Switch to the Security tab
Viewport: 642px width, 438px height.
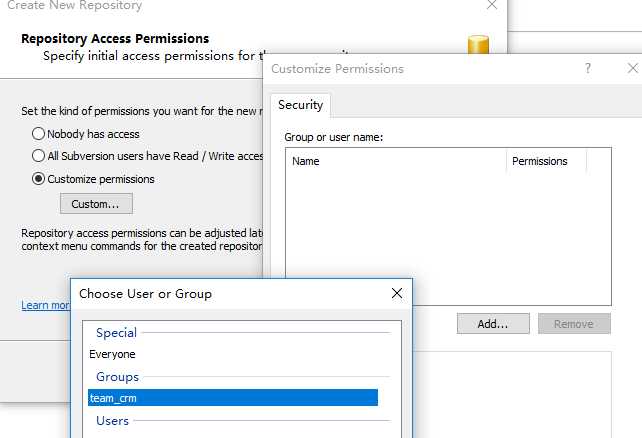click(300, 105)
